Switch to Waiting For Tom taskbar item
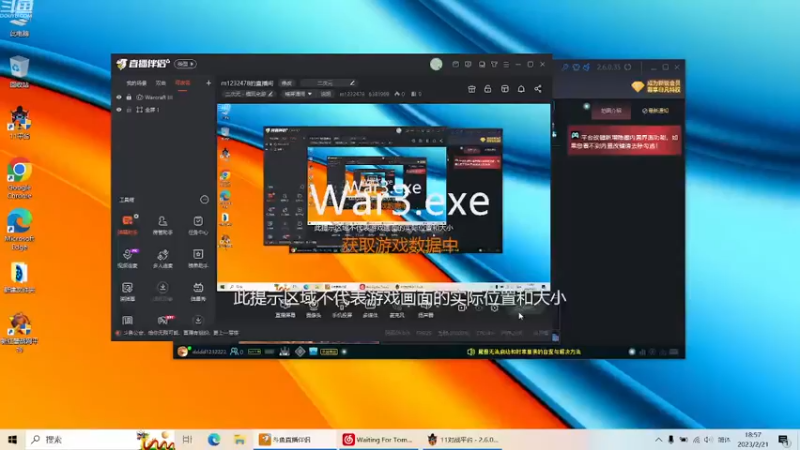This screenshot has height=450, width=800. point(380,439)
